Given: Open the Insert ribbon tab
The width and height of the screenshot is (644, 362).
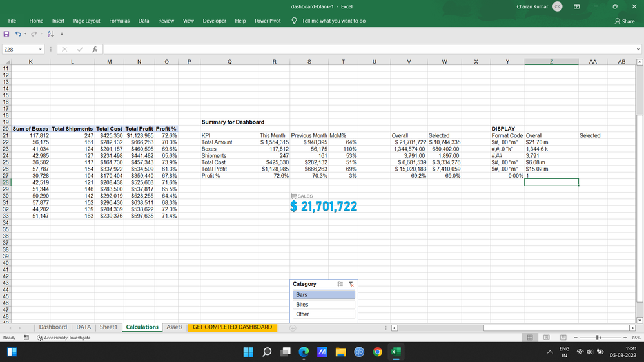Looking at the screenshot, I should [58, 21].
